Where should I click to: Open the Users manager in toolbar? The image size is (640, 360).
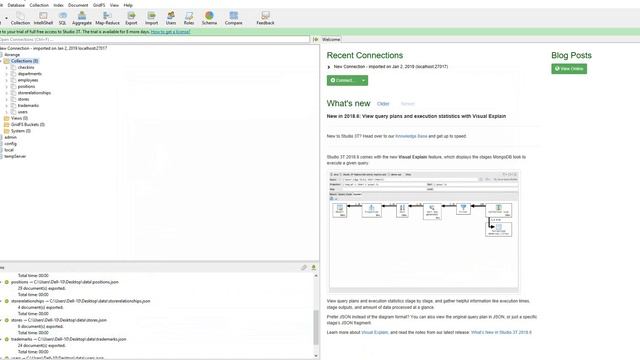pos(171,18)
